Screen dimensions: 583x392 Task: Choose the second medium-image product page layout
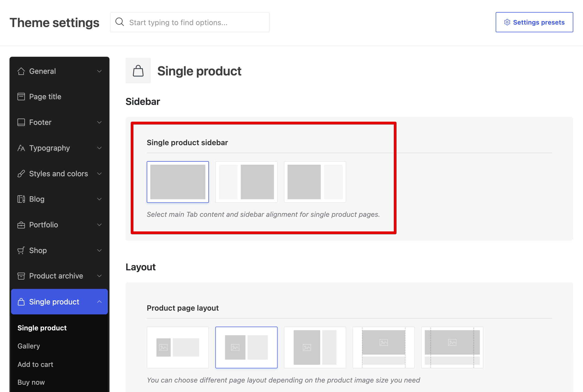point(246,347)
